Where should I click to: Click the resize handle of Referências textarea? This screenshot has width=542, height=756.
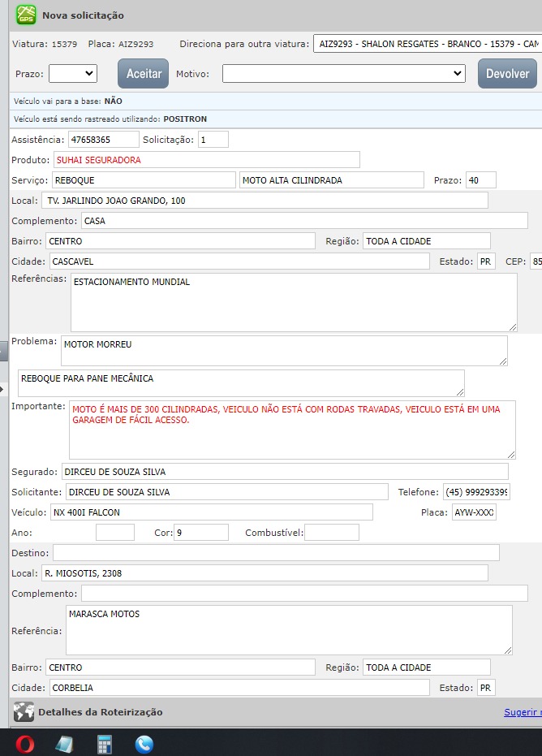pyautogui.click(x=512, y=326)
